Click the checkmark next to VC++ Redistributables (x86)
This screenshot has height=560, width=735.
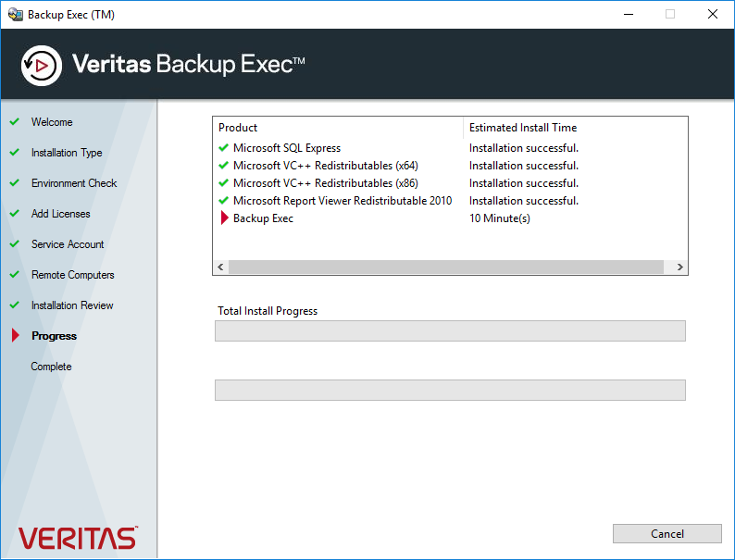pyautogui.click(x=224, y=182)
